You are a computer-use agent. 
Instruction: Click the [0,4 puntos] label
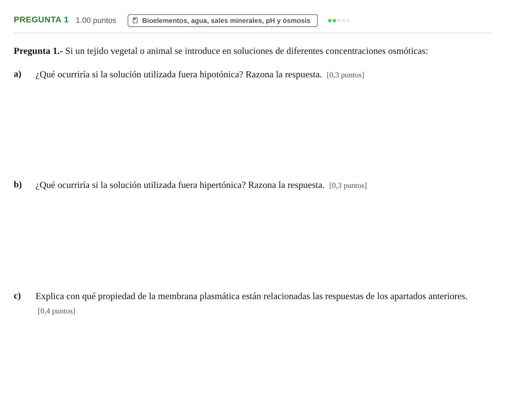[57, 311]
